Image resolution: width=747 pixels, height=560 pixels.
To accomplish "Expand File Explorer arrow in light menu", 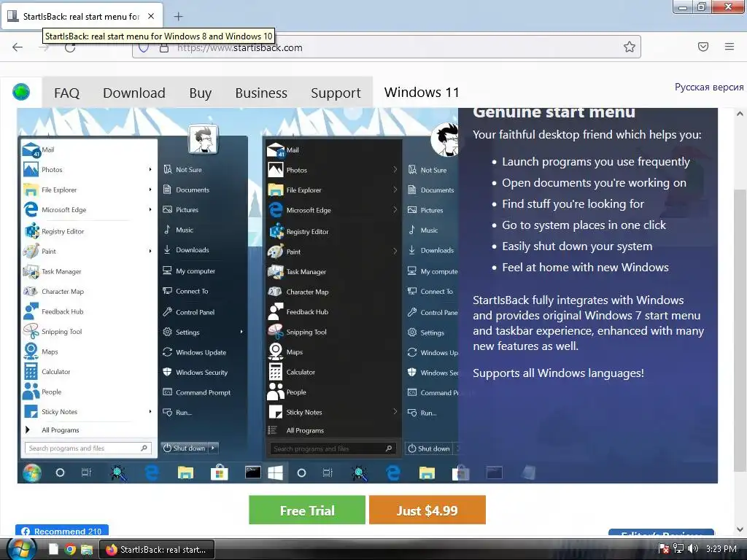I will click(x=150, y=190).
